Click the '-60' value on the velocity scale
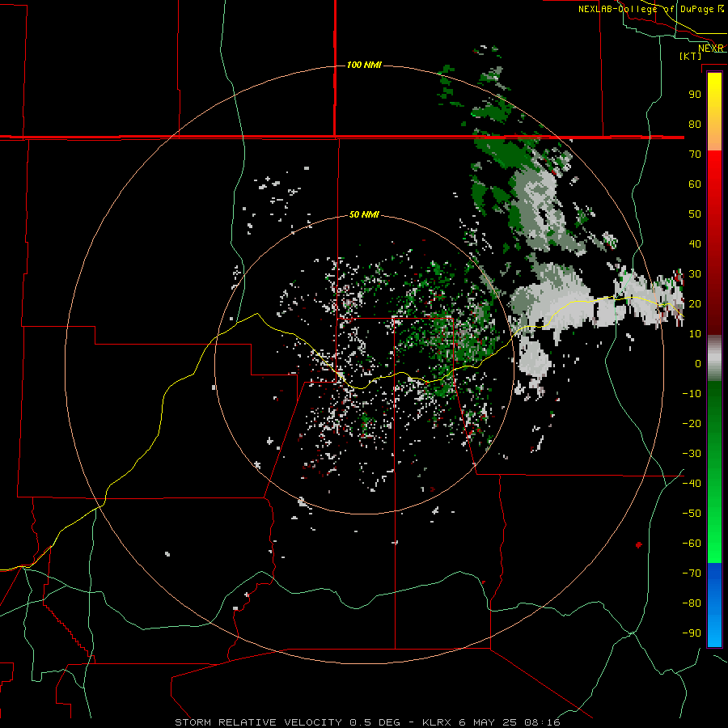Image resolution: width=728 pixels, height=728 pixels. click(x=692, y=544)
